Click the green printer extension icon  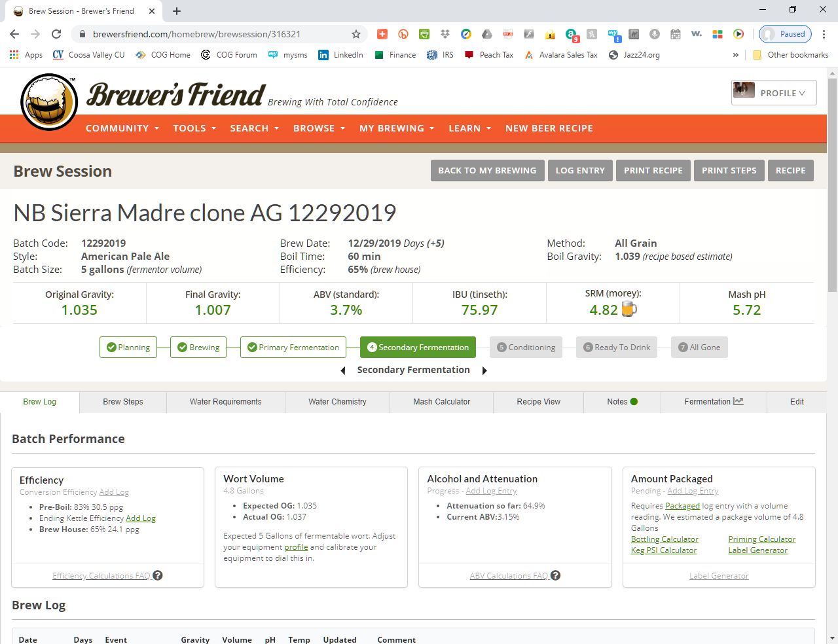[x=424, y=34]
